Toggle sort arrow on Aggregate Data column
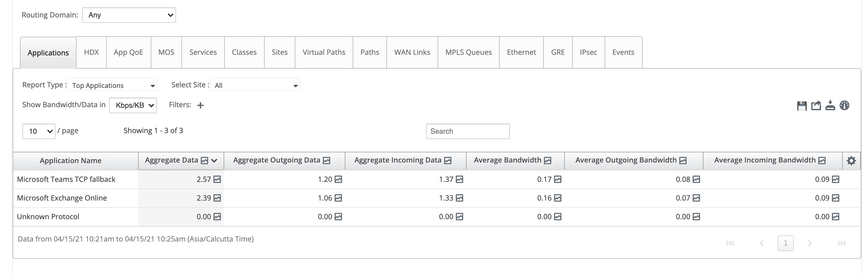Viewport: 868px width, 274px height. click(x=214, y=160)
